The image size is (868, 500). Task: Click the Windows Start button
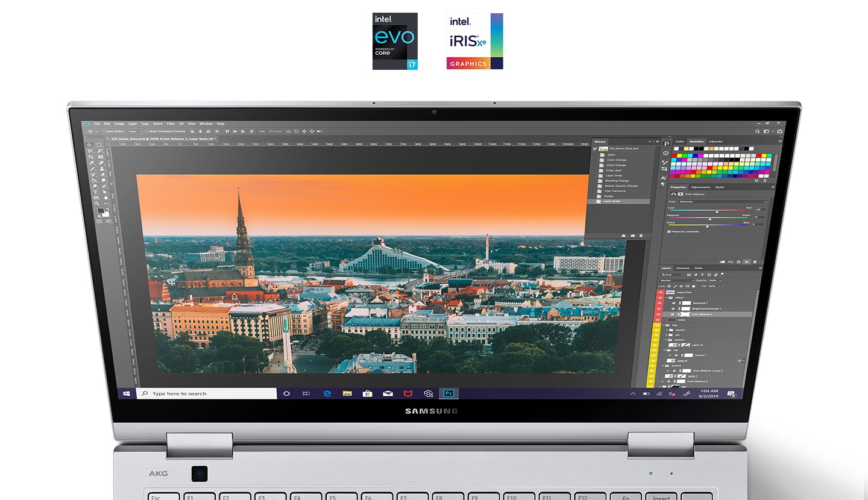click(x=127, y=393)
